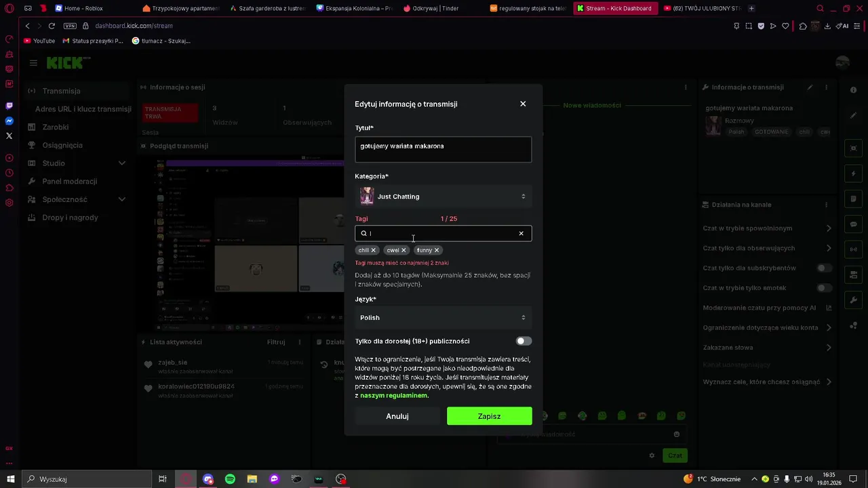Open Spotify from the taskbar

(x=230, y=479)
